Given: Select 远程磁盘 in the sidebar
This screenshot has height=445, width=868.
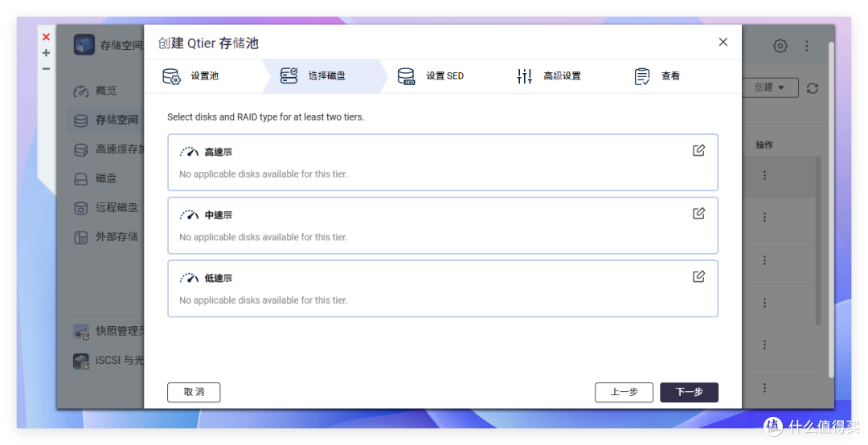Looking at the screenshot, I should [x=117, y=207].
